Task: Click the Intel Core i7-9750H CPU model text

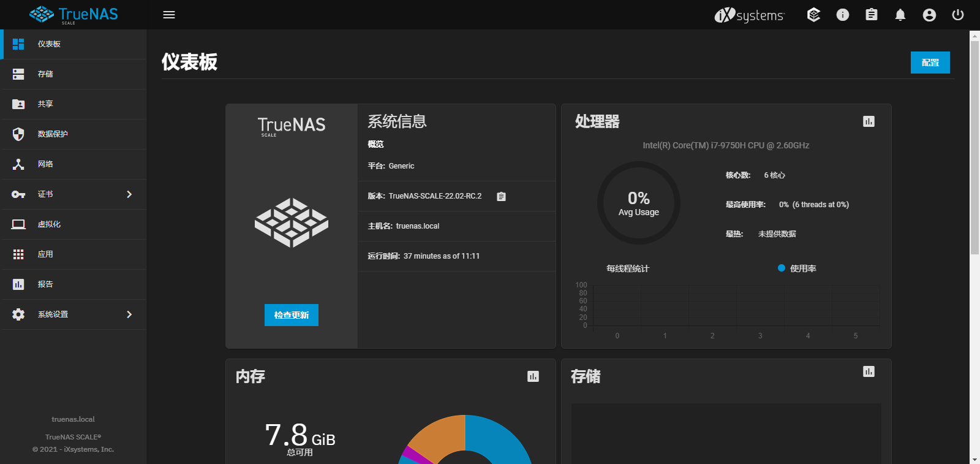Action: [x=726, y=145]
